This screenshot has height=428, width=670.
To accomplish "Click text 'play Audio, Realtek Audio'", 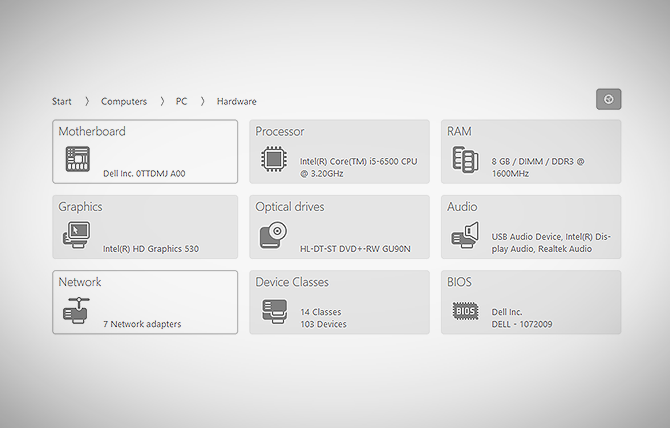I will click(x=542, y=249).
